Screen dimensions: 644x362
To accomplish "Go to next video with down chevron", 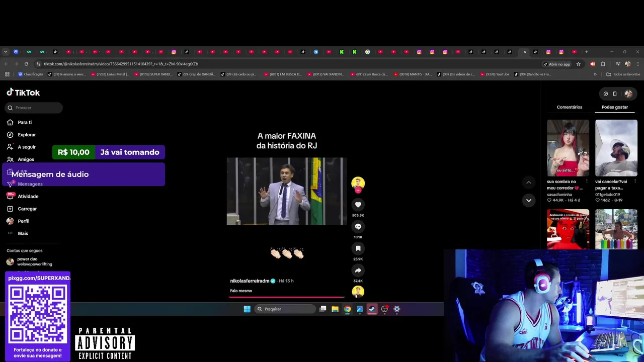I will coord(528,200).
